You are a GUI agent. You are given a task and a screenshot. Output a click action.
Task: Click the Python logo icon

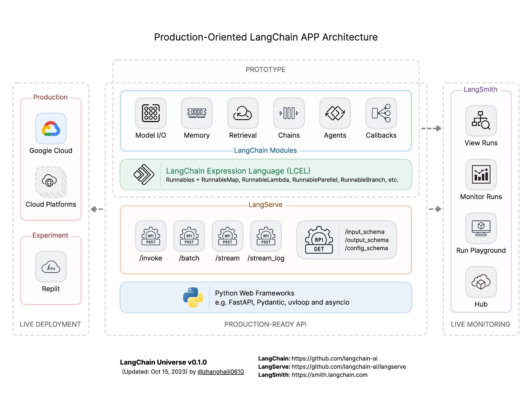(193, 297)
